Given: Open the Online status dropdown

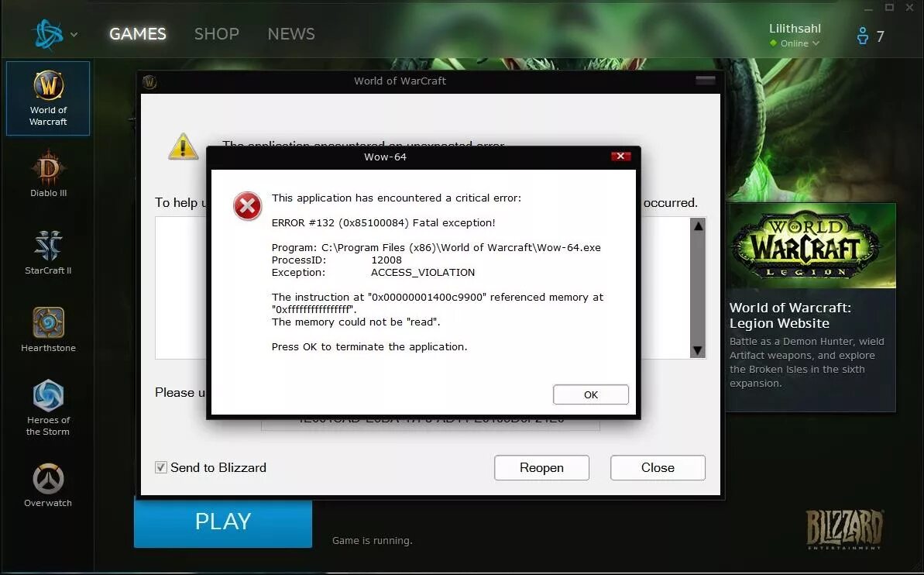Looking at the screenshot, I should click(795, 43).
